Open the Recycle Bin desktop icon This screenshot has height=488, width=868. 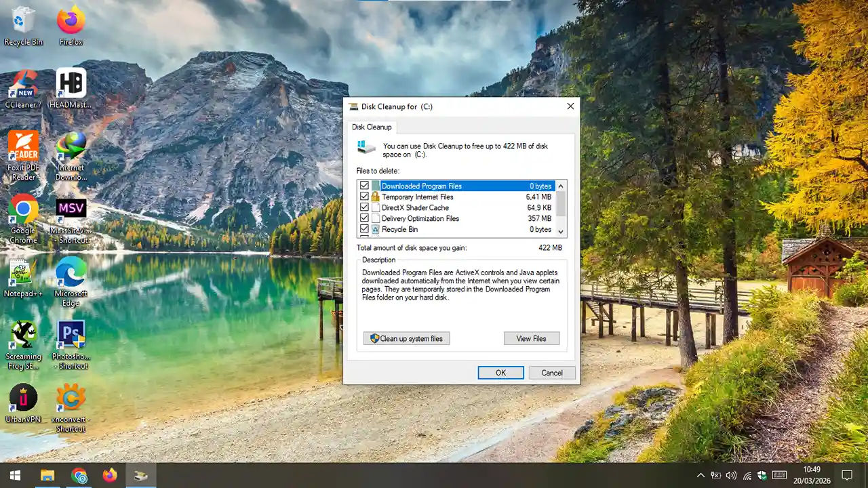coord(23,26)
